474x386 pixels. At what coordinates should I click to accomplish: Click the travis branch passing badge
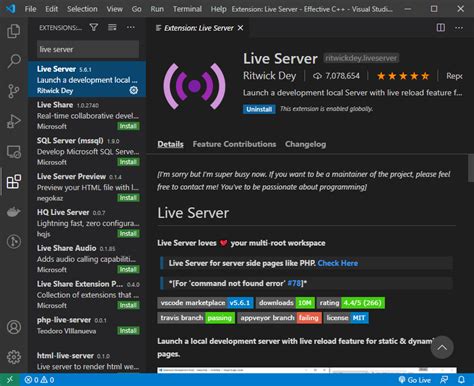coord(196,318)
